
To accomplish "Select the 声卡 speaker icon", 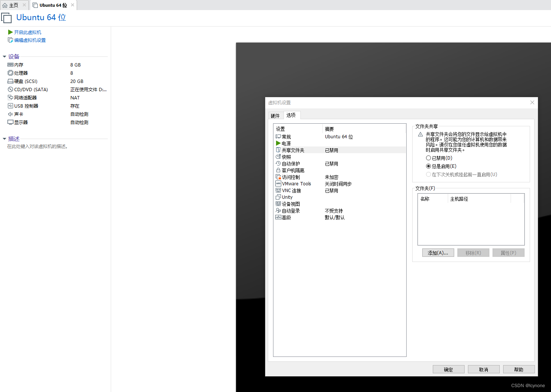I will click(x=10, y=114).
